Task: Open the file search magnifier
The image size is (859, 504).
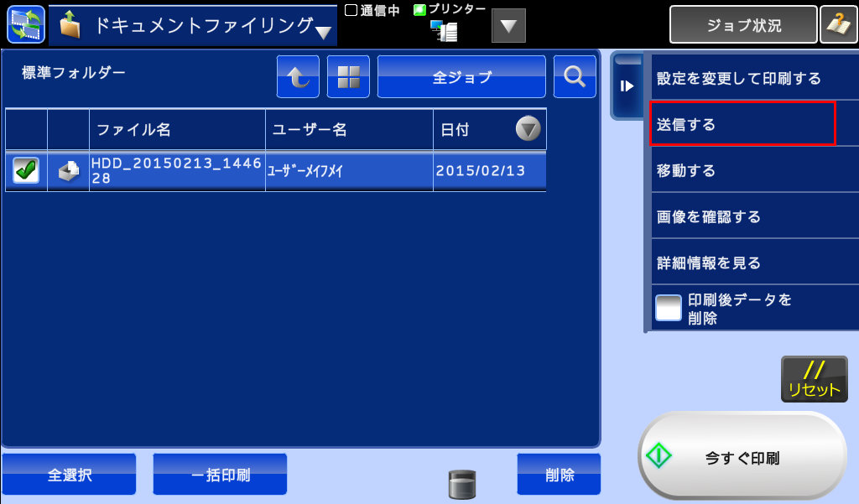Action: tap(575, 77)
